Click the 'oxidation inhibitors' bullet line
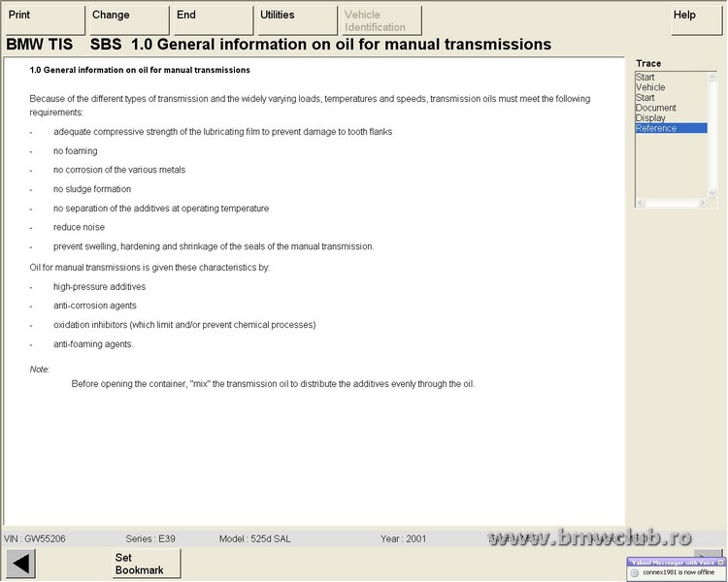The height and width of the screenshot is (582, 728). coord(184,325)
